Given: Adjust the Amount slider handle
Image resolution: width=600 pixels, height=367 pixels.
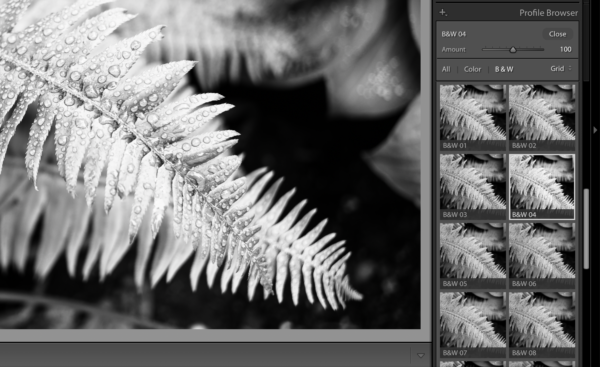Looking at the screenshot, I should [x=513, y=49].
